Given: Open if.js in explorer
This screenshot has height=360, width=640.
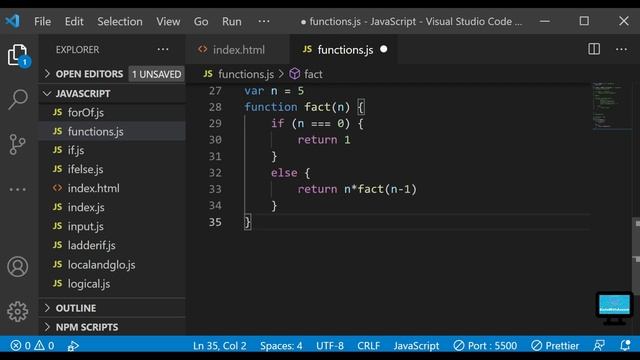Looking at the screenshot, I should (112, 150).
